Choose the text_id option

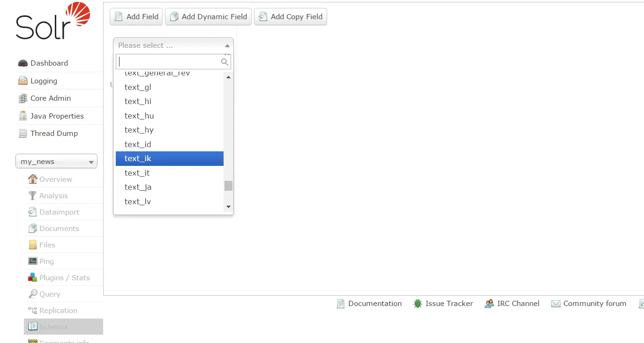point(170,144)
